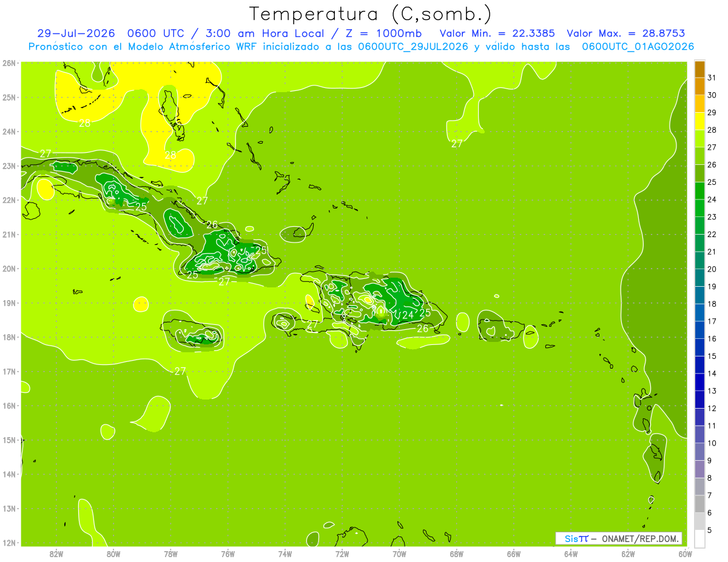Click the yellow 28–29 colorbar swatch
This screenshot has width=728, height=562.
pyautogui.click(x=699, y=122)
